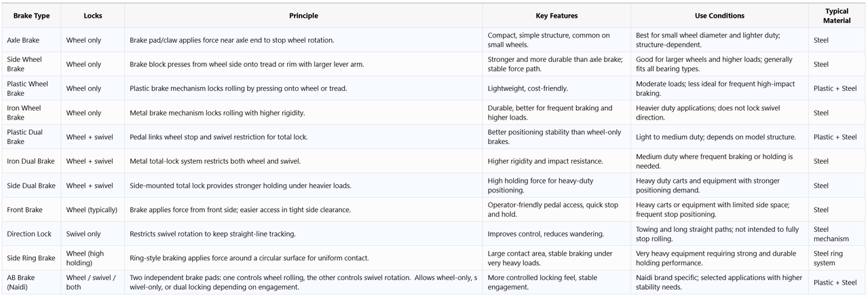Select the 'Steel mechanism' material cell
Image resolution: width=868 pixels, height=297 pixels.
tap(837, 234)
